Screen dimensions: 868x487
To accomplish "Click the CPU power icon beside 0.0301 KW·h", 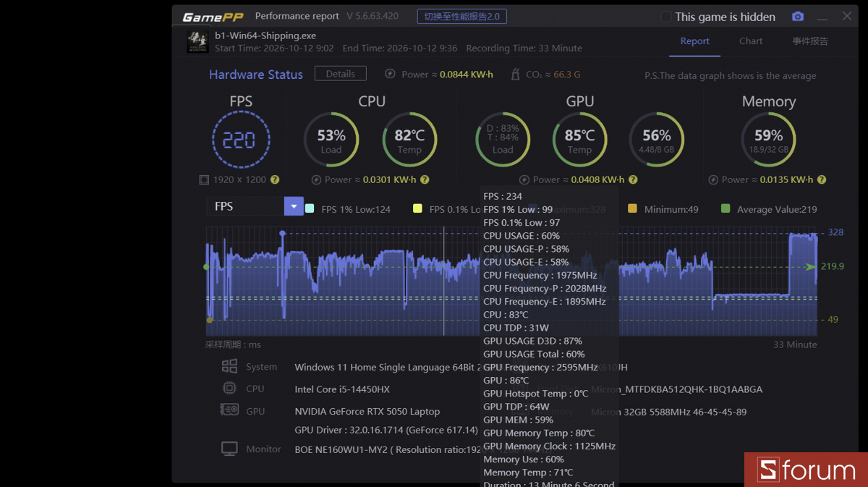I will (x=316, y=179).
